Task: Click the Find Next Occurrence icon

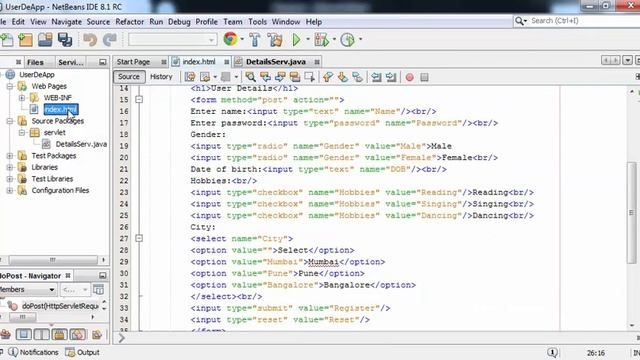Action: click(x=280, y=77)
